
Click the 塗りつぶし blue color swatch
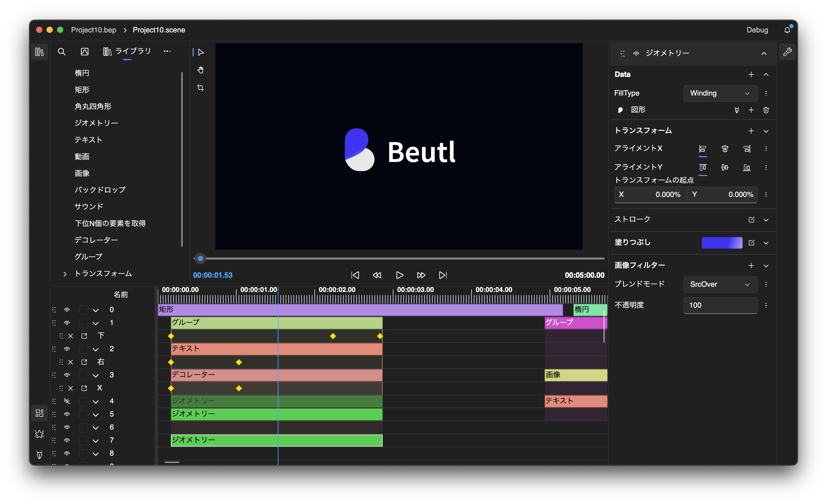(x=722, y=243)
